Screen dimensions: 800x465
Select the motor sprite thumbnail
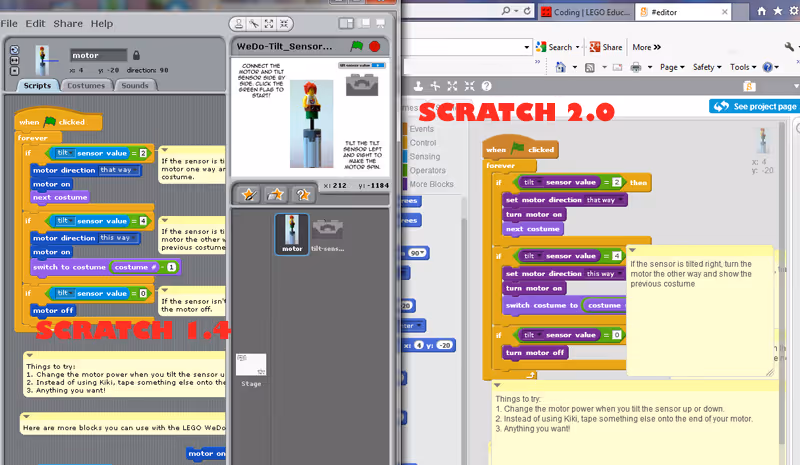[x=292, y=234]
